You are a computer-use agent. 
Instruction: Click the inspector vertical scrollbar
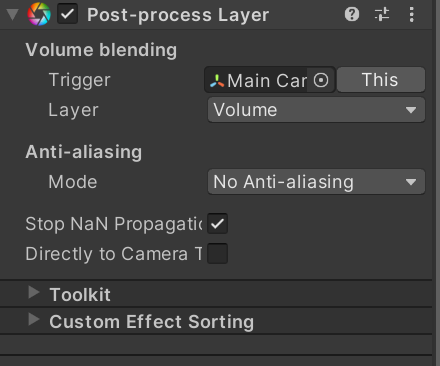(x=437, y=183)
